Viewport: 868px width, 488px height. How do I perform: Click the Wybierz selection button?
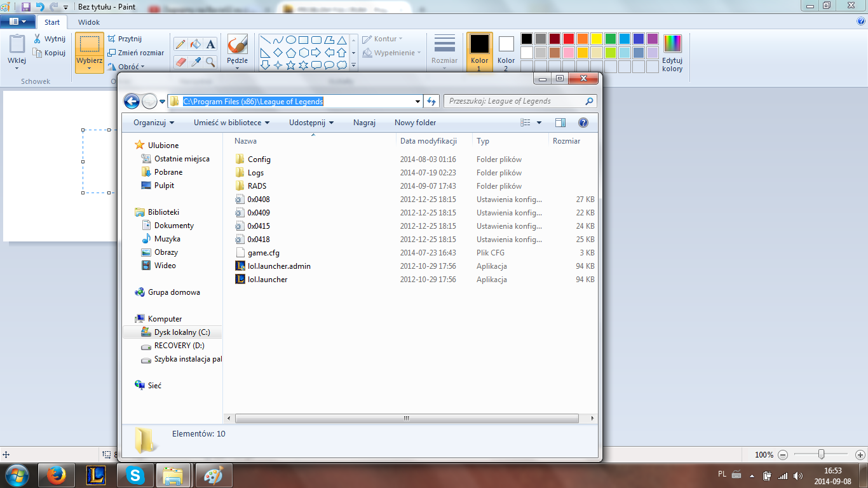90,52
